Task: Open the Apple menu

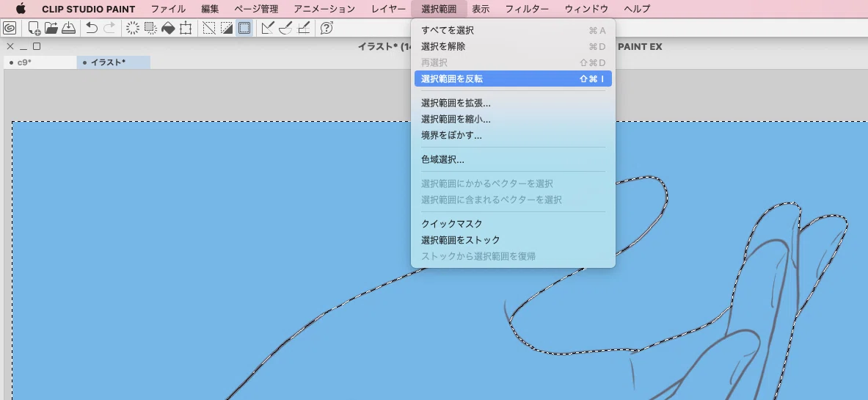Action: point(21,9)
